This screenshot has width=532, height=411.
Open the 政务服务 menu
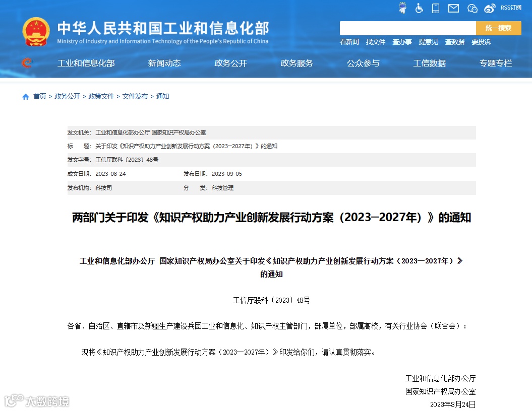click(x=297, y=63)
